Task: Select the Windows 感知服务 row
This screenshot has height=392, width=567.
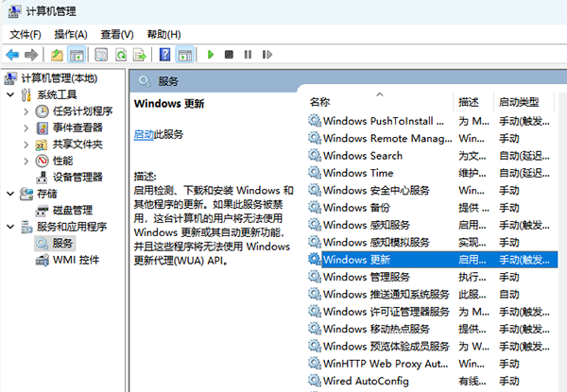Action: (x=433, y=225)
